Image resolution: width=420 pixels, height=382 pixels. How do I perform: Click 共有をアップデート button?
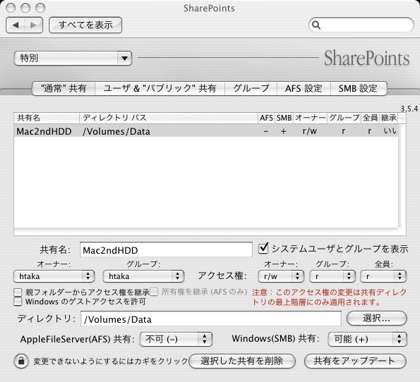[x=355, y=361]
